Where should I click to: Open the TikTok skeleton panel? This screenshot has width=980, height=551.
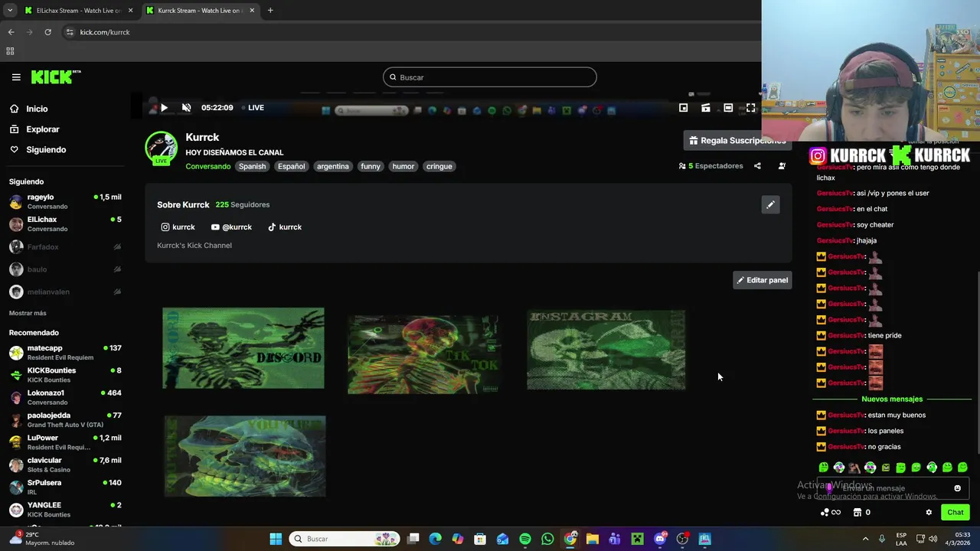click(423, 354)
